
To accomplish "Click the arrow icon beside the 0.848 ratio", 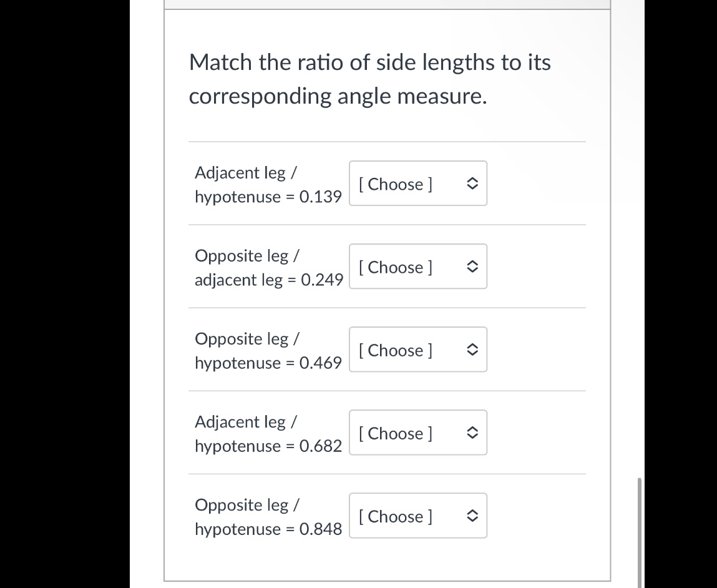I will coord(472,516).
